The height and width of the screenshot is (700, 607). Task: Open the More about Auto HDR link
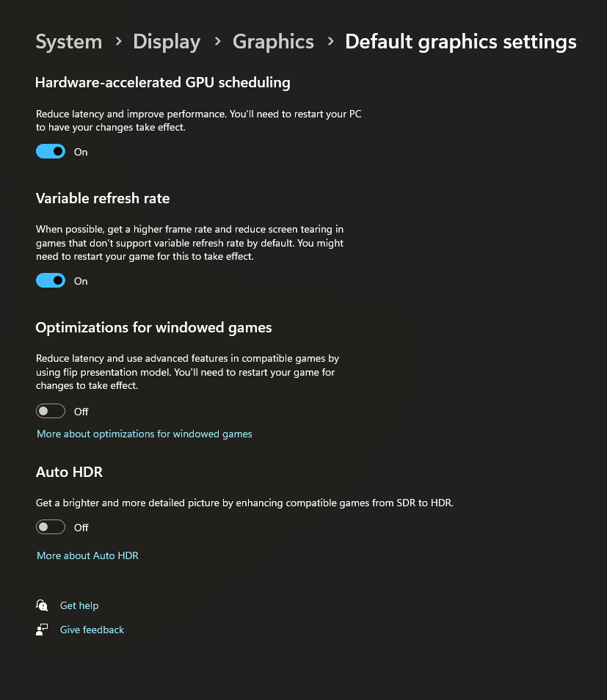87,556
